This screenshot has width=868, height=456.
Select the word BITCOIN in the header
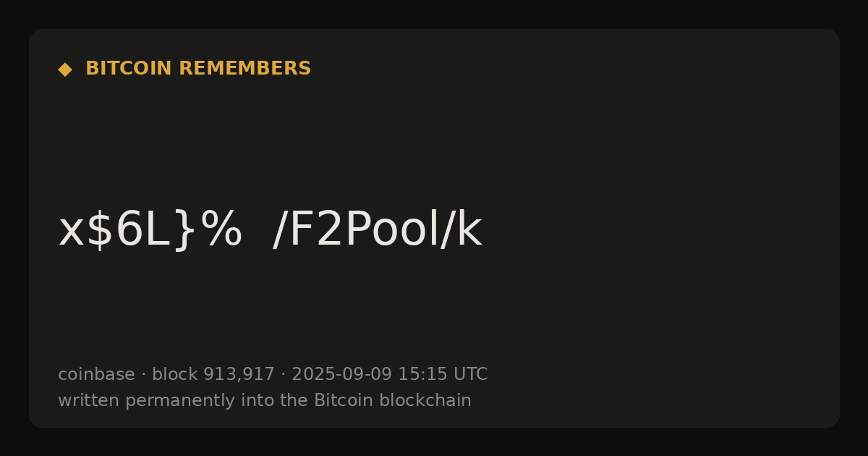click(129, 69)
